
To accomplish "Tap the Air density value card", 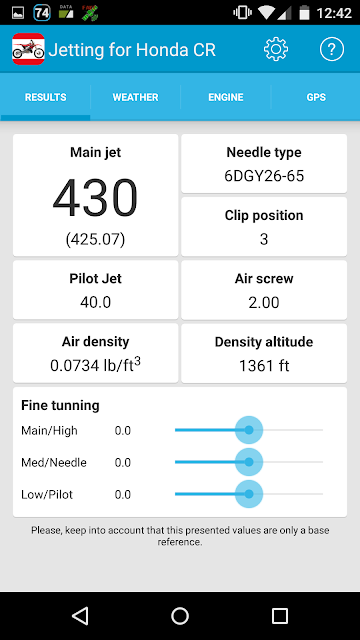I will point(96,353).
